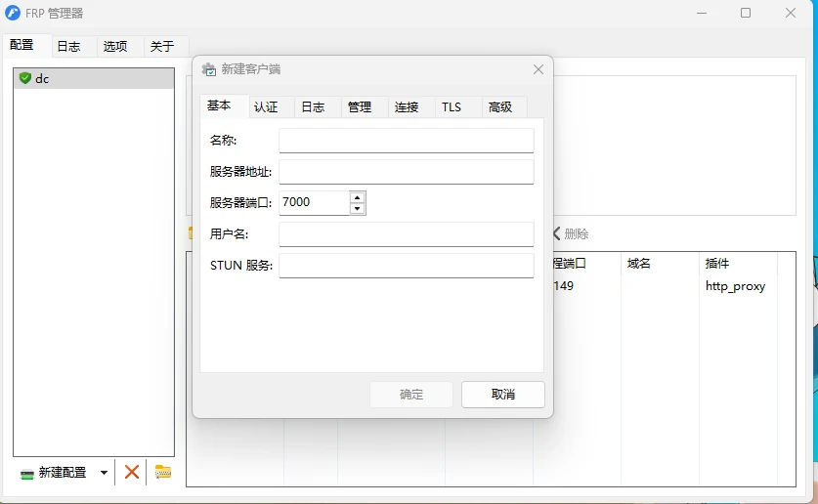Click the green shield icon next to dc
Viewport: 818px width, 504px height.
coord(25,78)
